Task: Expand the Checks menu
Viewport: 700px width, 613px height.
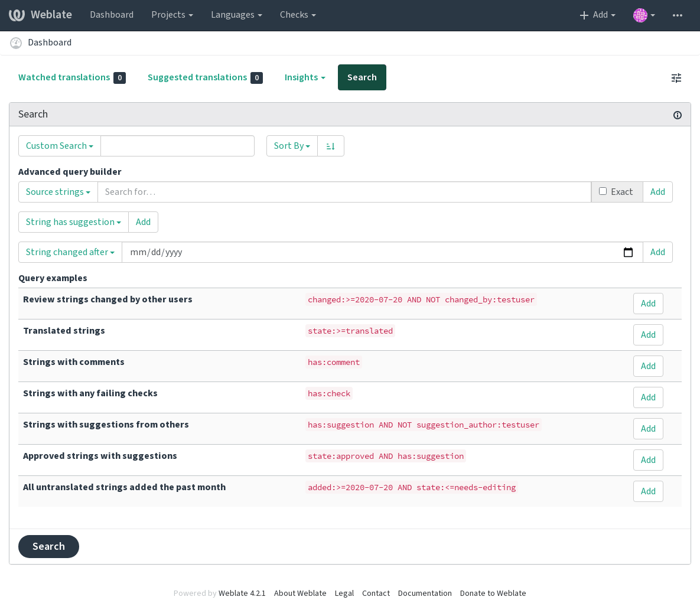Action: click(298, 15)
